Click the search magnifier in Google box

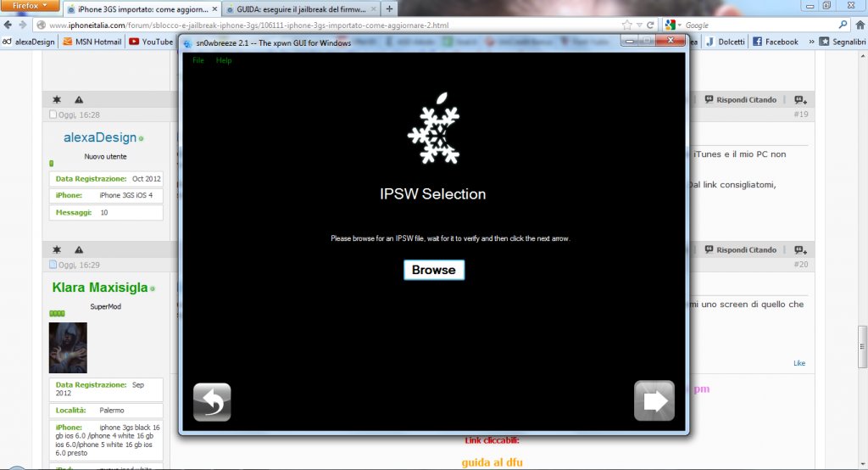pos(843,25)
